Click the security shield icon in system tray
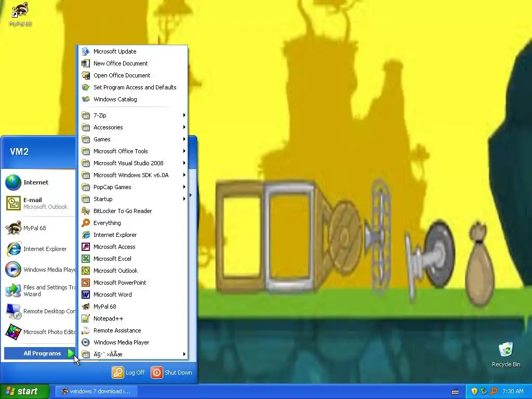The width and height of the screenshot is (532, 399). (x=474, y=391)
